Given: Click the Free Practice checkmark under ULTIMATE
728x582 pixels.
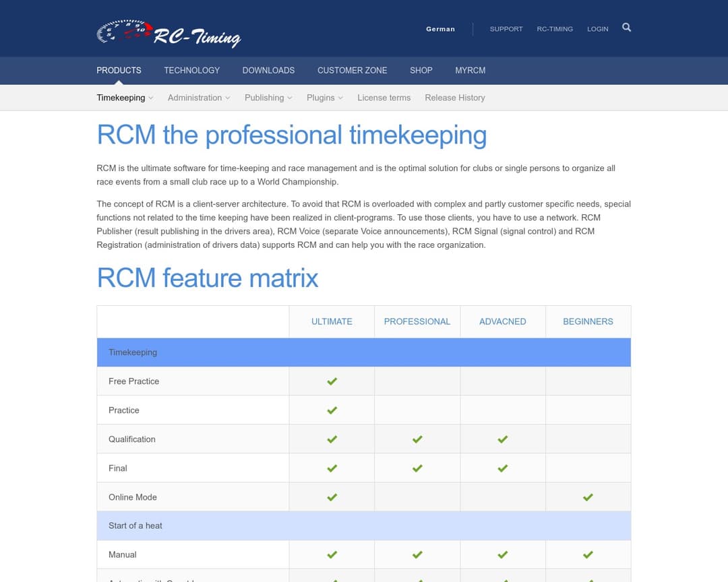Looking at the screenshot, I should click(332, 381).
